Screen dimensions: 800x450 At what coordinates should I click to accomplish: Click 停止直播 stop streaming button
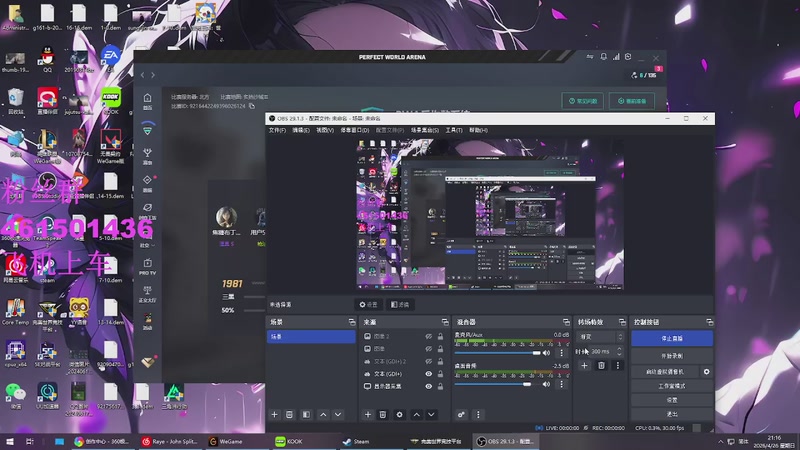[x=671, y=338]
